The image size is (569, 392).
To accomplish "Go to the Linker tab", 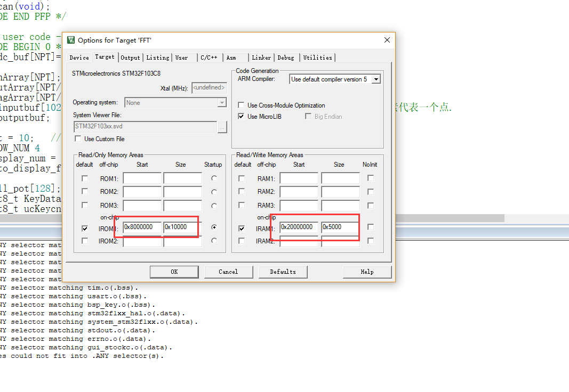I will (261, 58).
